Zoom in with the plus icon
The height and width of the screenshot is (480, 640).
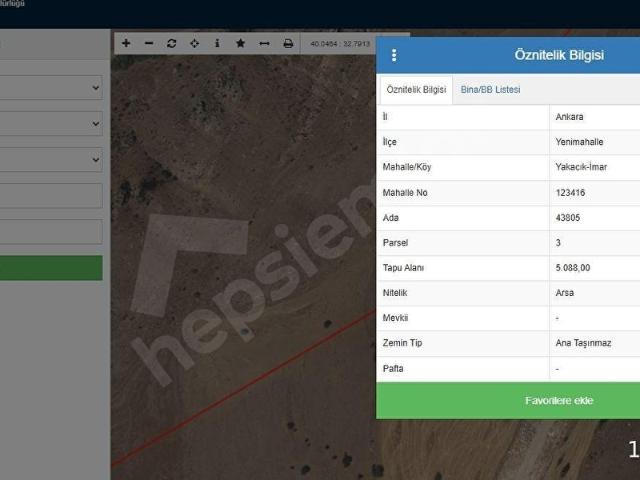pos(126,43)
